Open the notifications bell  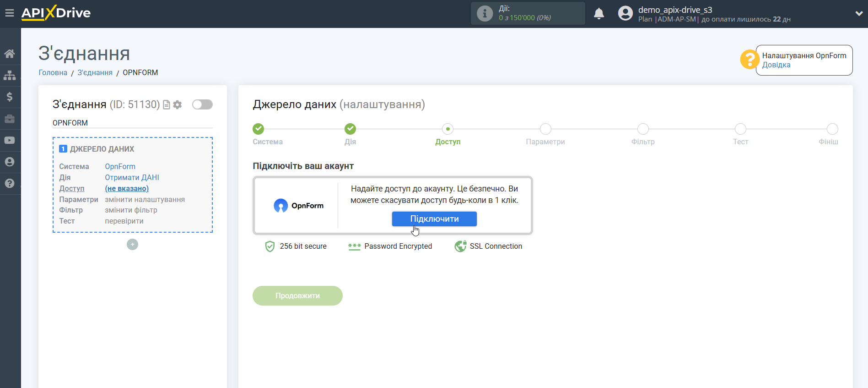(599, 14)
